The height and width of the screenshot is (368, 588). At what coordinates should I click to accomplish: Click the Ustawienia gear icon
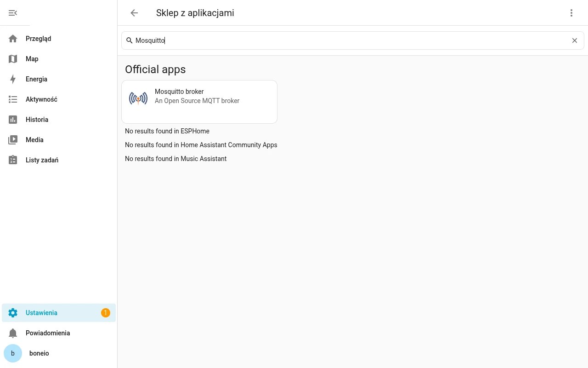[13, 313]
